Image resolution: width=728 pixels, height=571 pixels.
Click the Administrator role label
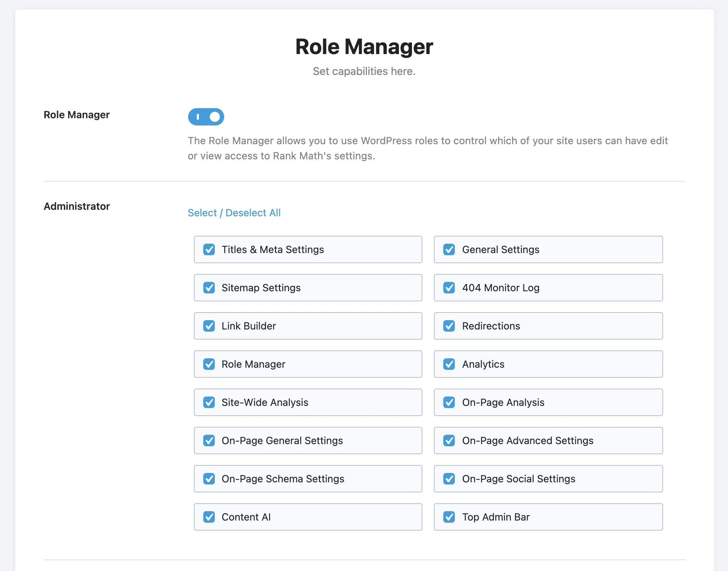click(77, 206)
